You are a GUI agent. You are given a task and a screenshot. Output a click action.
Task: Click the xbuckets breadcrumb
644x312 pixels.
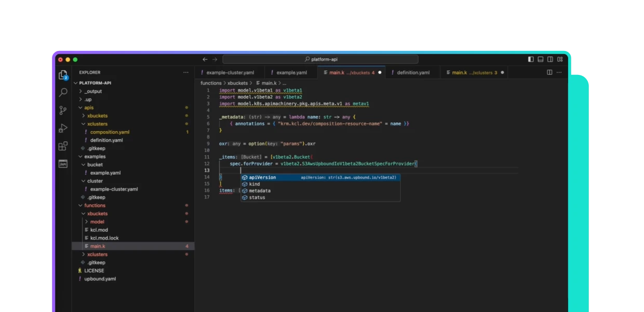click(x=238, y=83)
